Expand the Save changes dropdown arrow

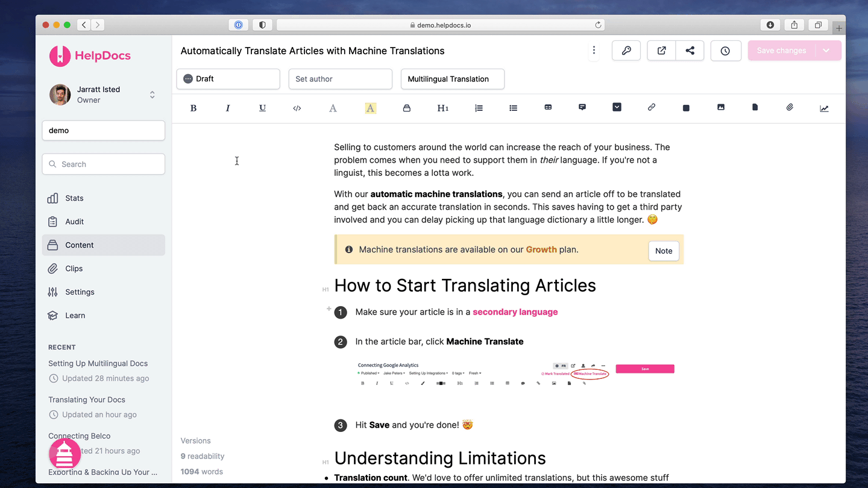(826, 51)
